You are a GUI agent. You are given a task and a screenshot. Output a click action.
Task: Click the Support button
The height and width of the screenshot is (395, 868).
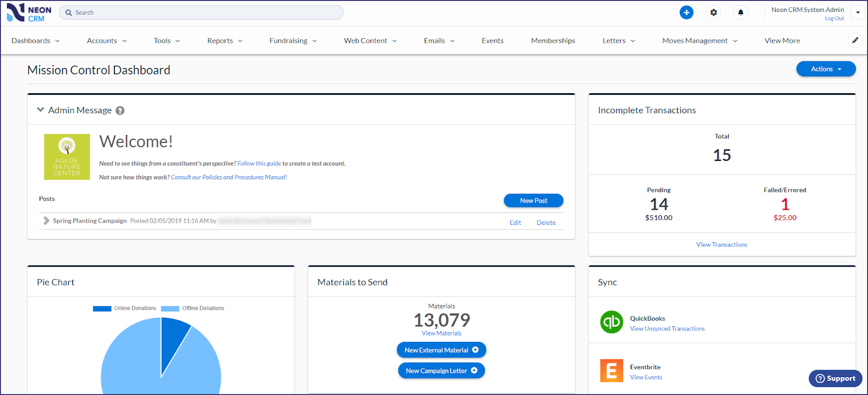click(x=835, y=378)
